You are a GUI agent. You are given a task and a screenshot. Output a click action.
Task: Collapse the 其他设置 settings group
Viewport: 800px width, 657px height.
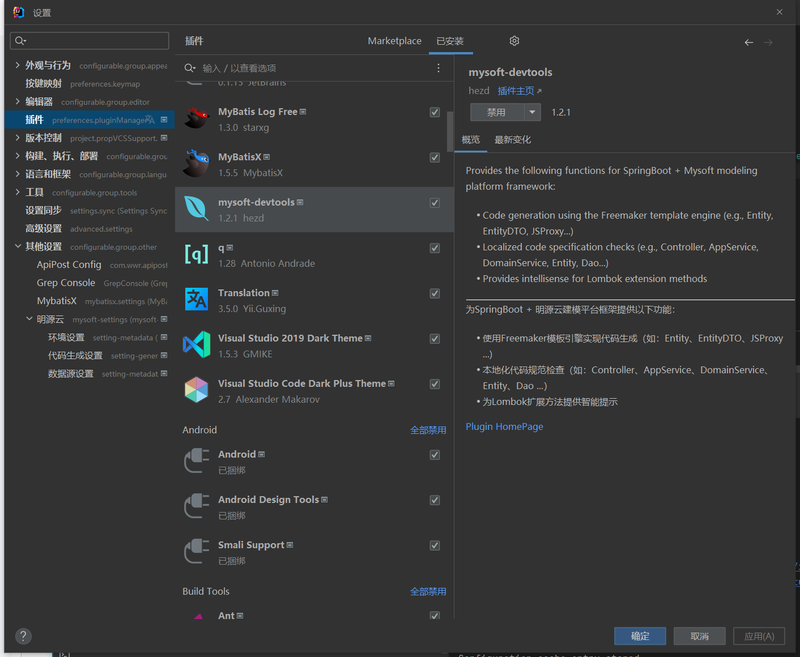coord(17,246)
